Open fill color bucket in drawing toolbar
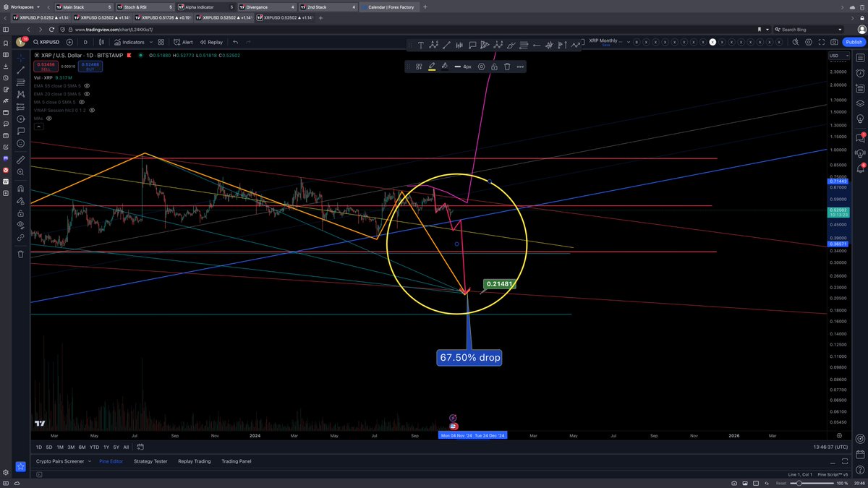Image resolution: width=868 pixels, height=488 pixels. [x=445, y=67]
